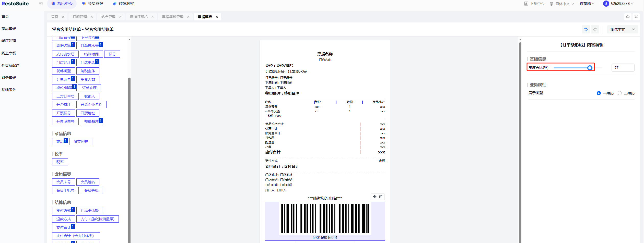Click the move handle icon above barcode
Screen dimensions: 644x243
374,197
